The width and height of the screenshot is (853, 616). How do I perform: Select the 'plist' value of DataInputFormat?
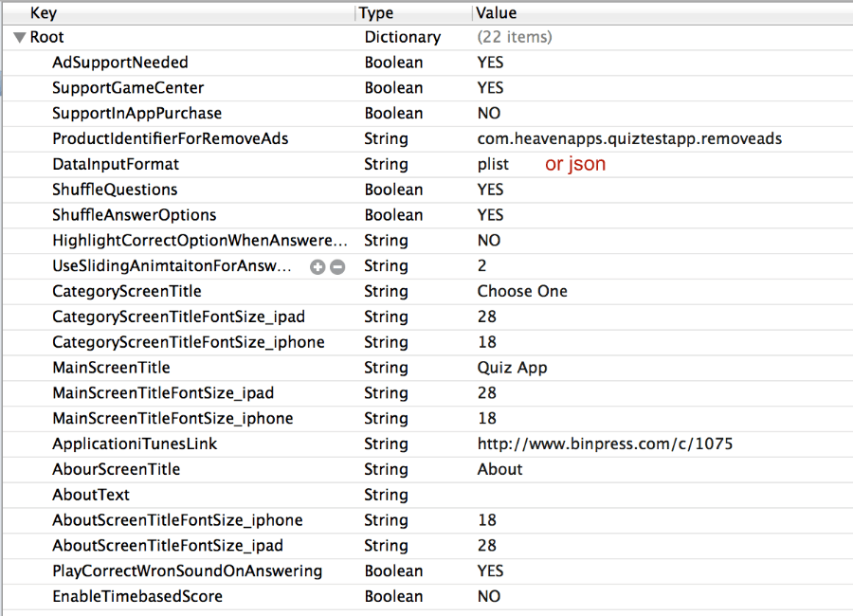coord(493,164)
